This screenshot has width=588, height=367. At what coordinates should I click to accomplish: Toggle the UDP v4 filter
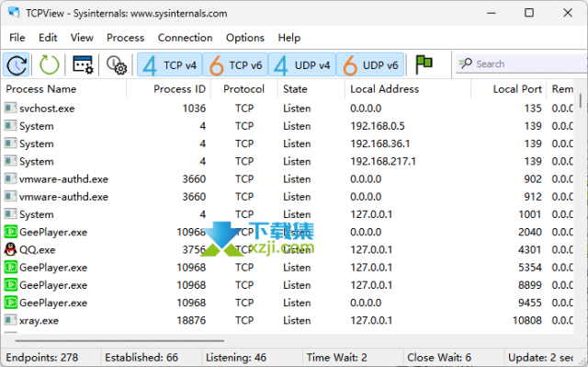(x=302, y=65)
